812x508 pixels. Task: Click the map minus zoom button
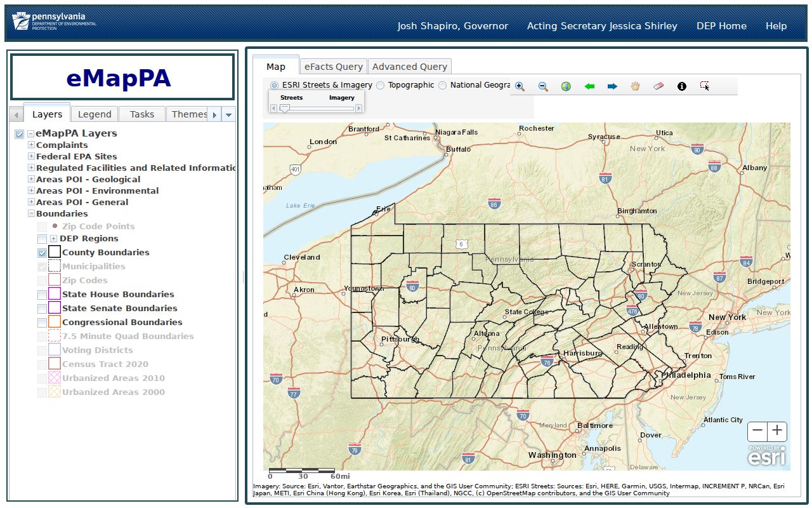(x=757, y=432)
